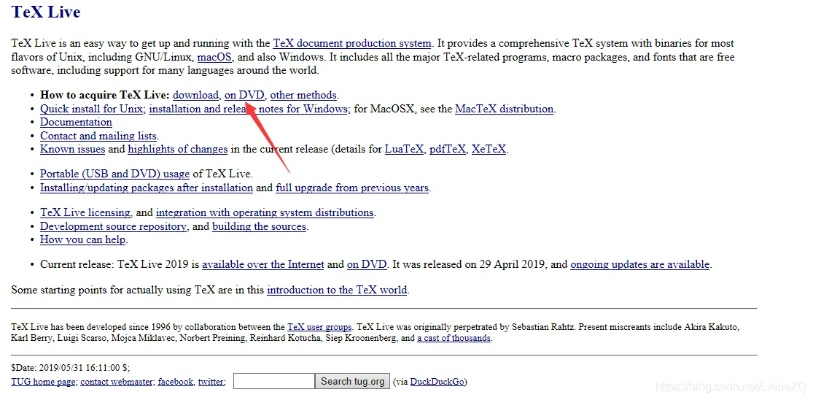Viewport: 813px width, 400px height.
Task: Open LuaTeX details link
Action: point(404,149)
